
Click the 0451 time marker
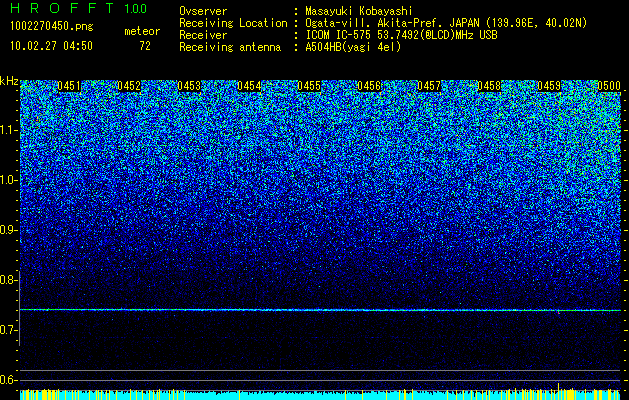69,86
